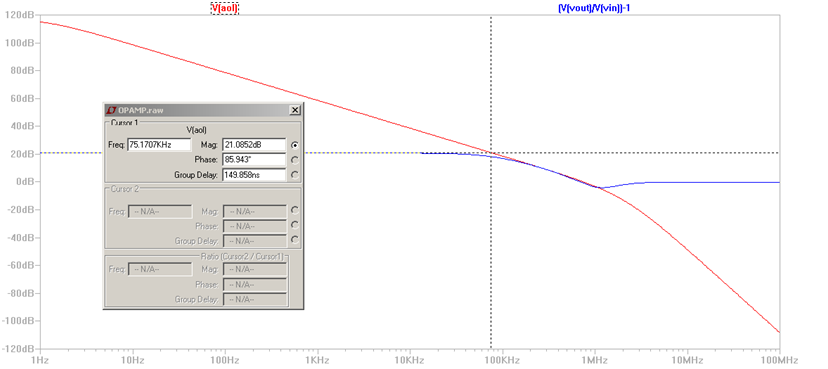Click the Ratio Phase N/A field

255,284
